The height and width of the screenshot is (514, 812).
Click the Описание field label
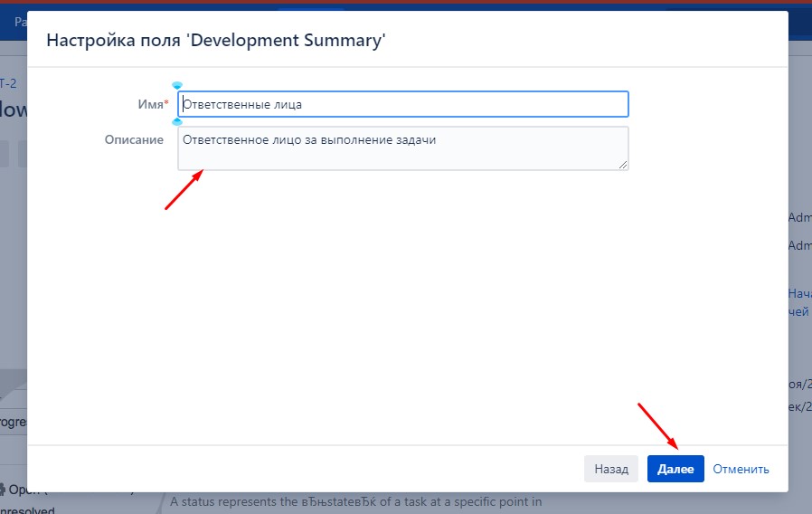pyautogui.click(x=134, y=140)
